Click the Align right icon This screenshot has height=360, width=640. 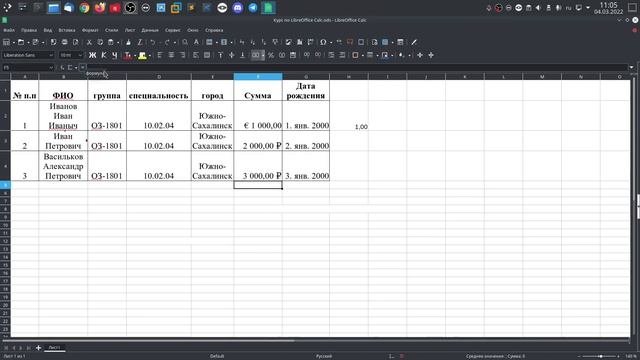[182, 55]
